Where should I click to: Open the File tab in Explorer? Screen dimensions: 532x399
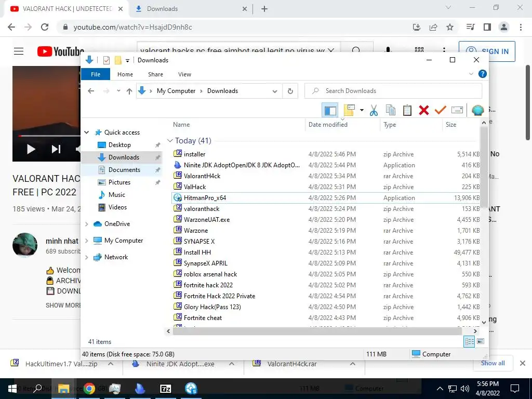(x=96, y=74)
